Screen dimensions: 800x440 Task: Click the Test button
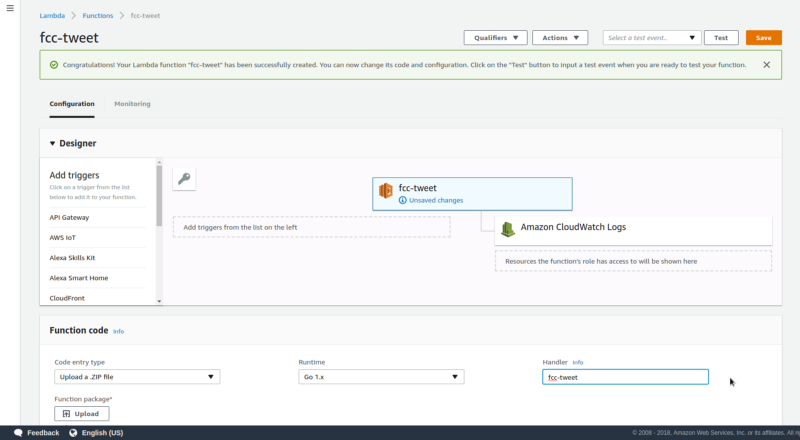pyautogui.click(x=721, y=38)
